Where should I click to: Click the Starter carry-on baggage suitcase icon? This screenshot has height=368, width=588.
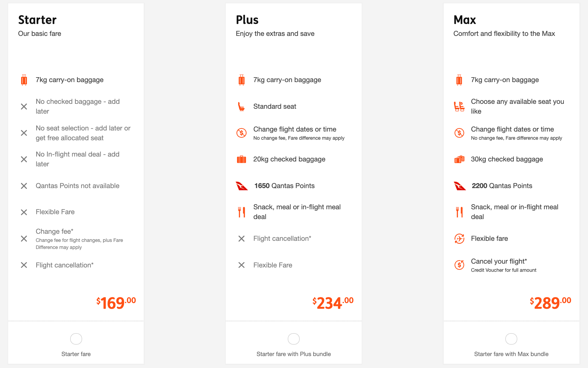pos(24,80)
